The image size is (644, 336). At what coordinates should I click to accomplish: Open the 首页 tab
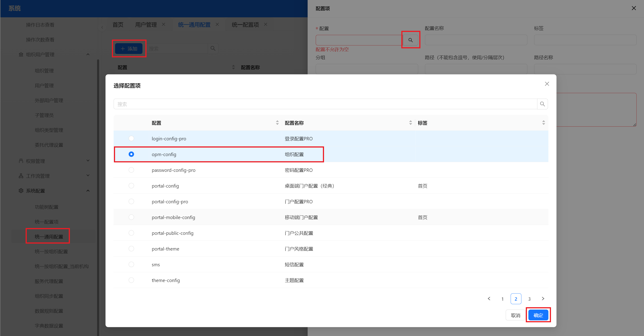pos(118,25)
